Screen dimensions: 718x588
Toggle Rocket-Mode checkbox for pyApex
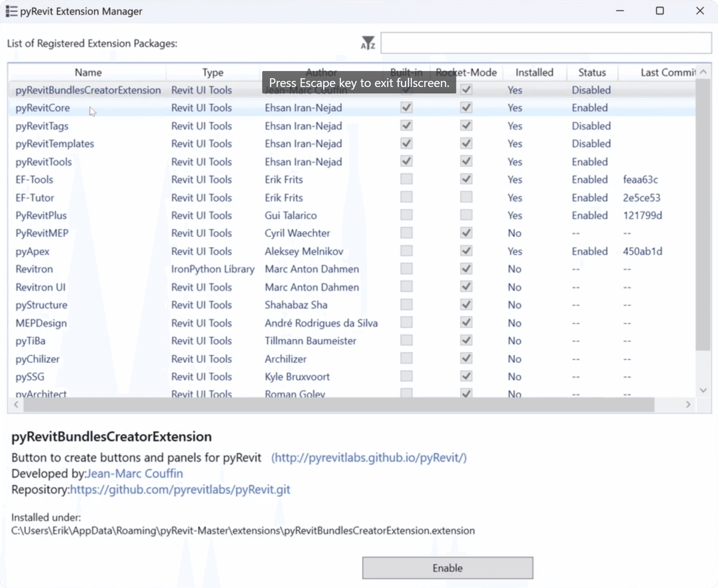tap(466, 251)
